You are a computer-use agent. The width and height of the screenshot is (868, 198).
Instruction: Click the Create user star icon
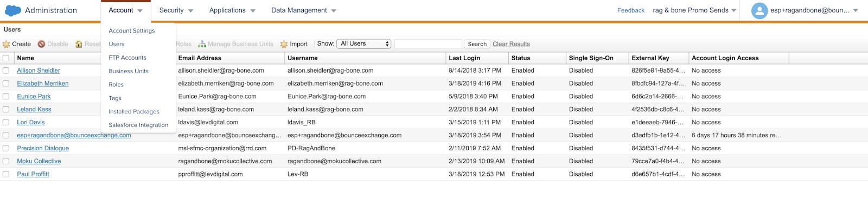(x=7, y=44)
